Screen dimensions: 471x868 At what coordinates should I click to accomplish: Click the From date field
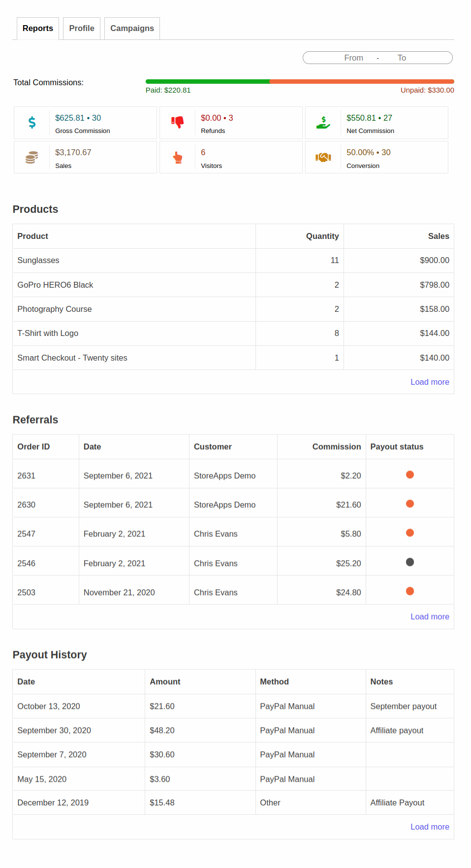coord(353,58)
